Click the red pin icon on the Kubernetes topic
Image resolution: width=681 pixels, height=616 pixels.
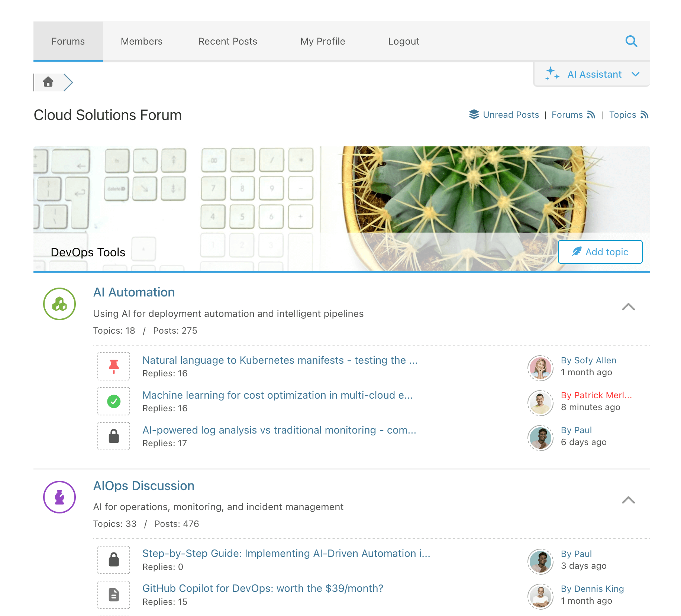pos(113,366)
